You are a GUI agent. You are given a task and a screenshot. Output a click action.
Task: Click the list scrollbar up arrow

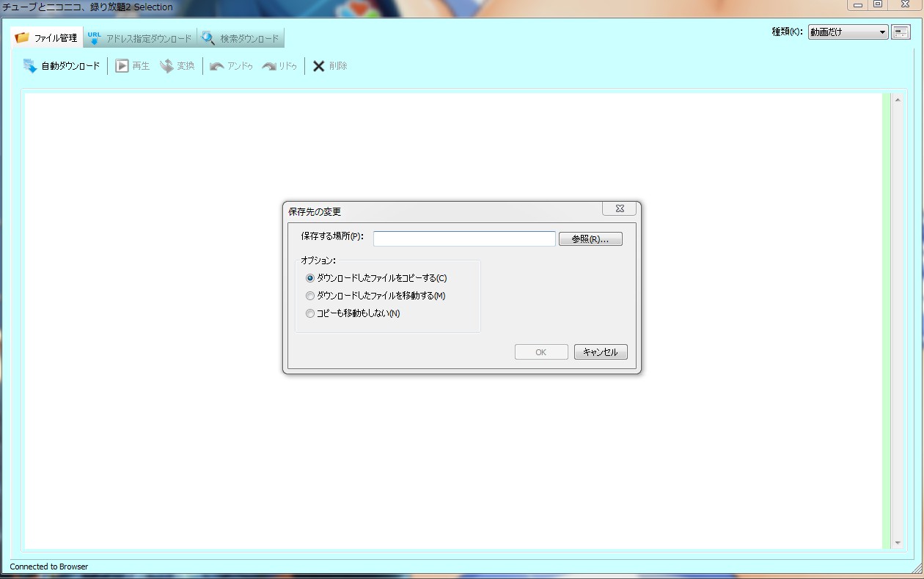897,99
